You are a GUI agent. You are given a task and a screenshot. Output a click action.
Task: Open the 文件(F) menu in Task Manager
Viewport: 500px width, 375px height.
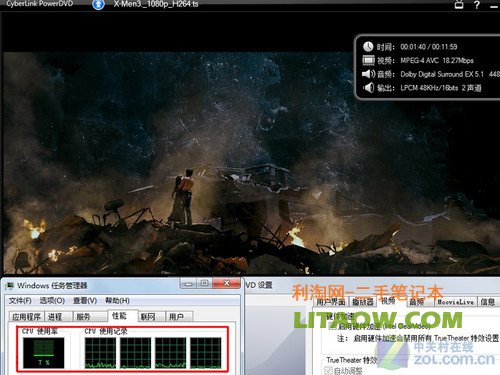[20, 301]
